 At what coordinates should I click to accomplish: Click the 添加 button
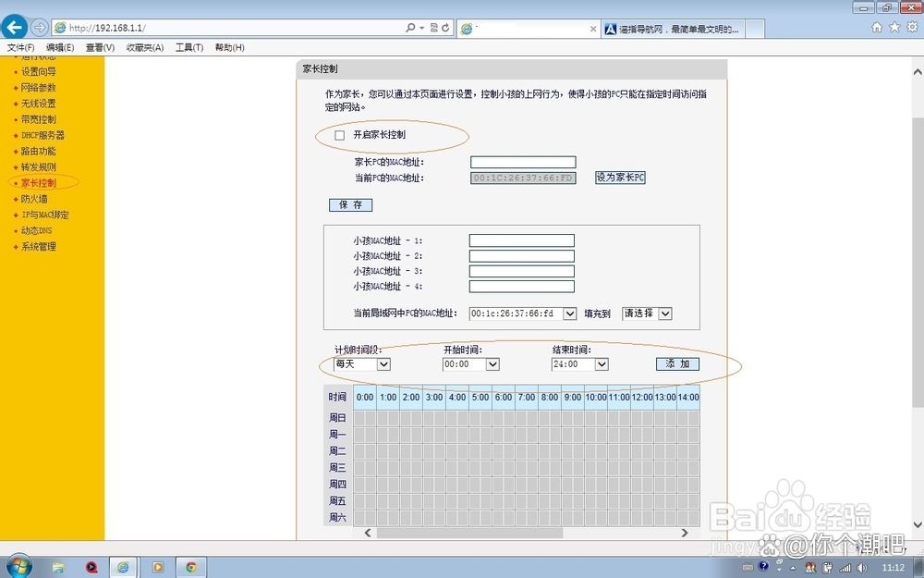677,363
